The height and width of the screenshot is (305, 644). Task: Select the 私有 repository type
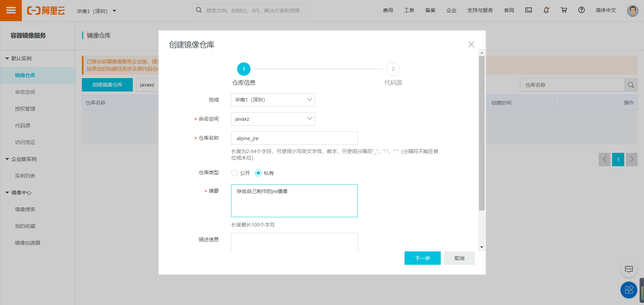pos(258,173)
